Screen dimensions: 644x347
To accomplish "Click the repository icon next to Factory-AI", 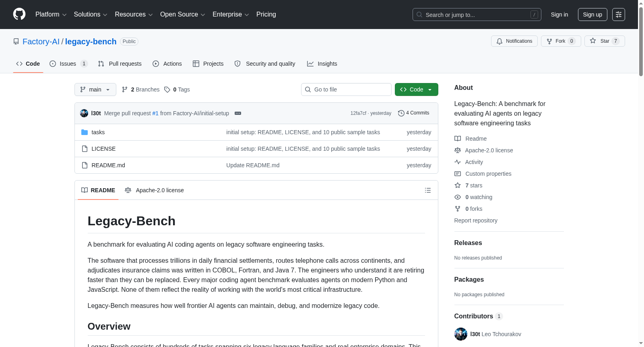I will (x=16, y=42).
